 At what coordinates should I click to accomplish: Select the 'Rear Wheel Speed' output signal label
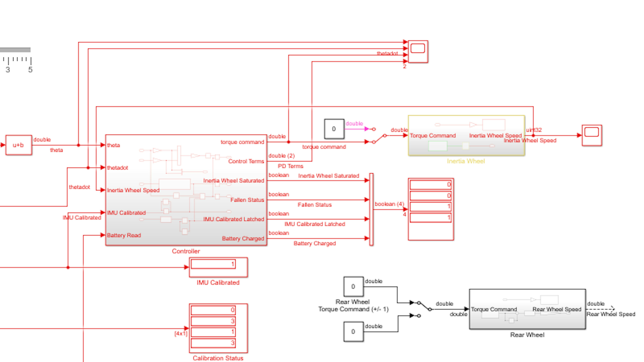tap(611, 314)
